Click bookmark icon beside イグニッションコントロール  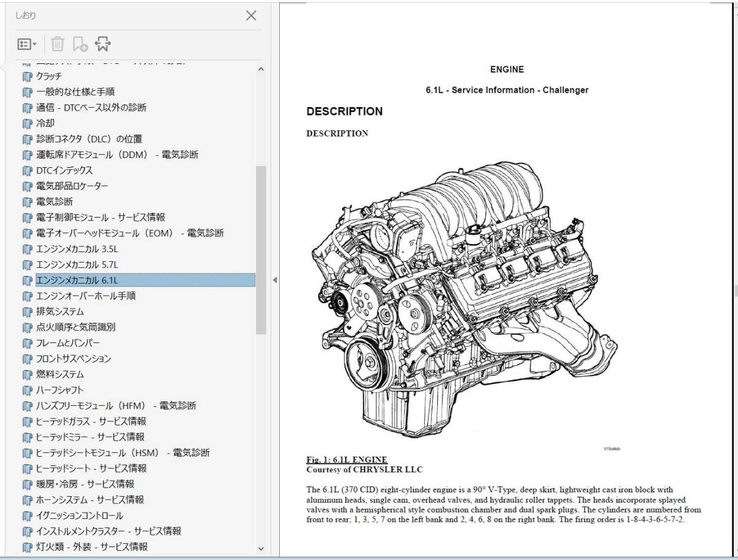[26, 516]
